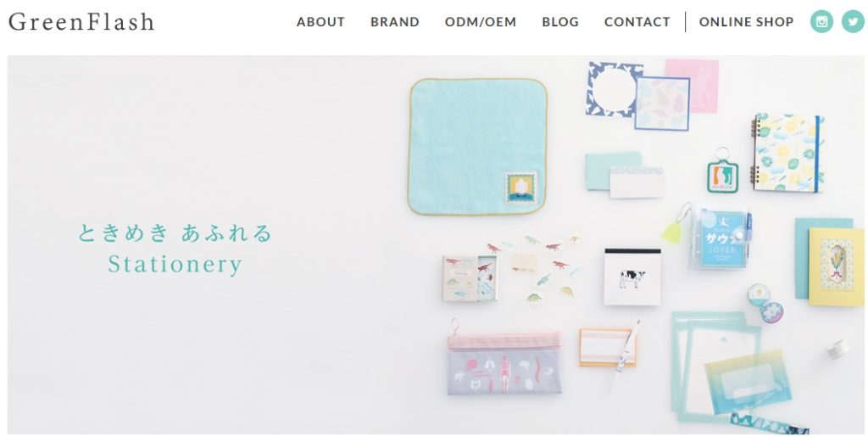Open the Twitter icon link
The image size is (868, 437).
pyautogui.click(x=853, y=21)
